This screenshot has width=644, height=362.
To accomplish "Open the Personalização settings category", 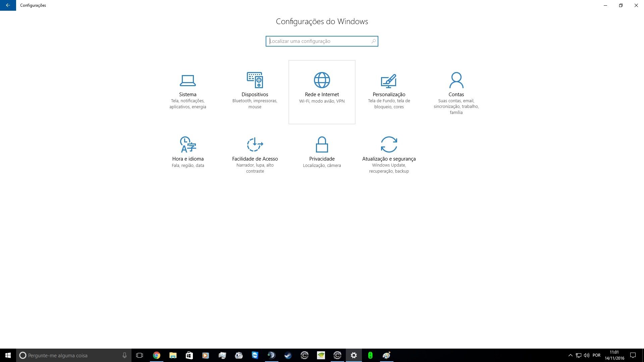I will tap(389, 92).
